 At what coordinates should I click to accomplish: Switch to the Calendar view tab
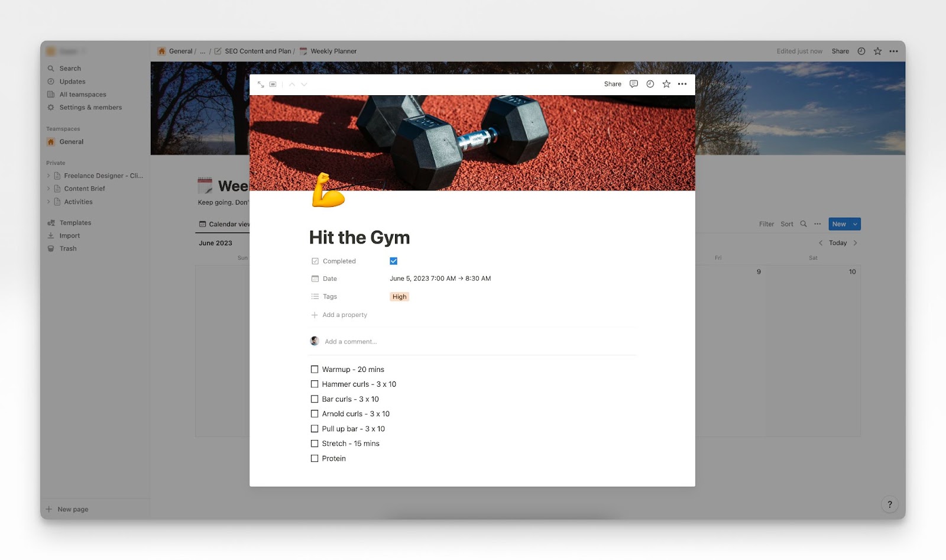click(x=225, y=224)
